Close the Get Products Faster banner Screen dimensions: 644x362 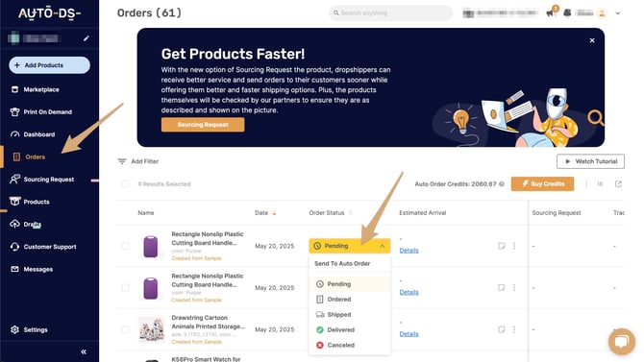click(x=592, y=40)
